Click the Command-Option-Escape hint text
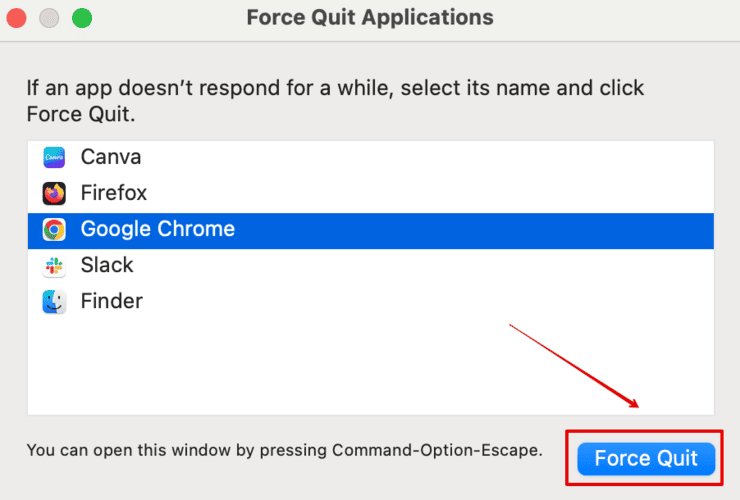740x500 pixels. click(284, 450)
